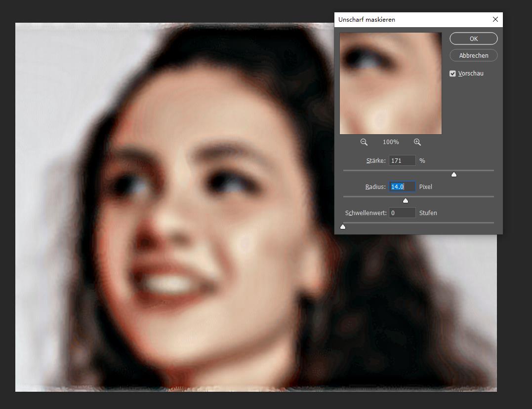
Task: Click the Schwellenwert label
Action: (x=366, y=213)
